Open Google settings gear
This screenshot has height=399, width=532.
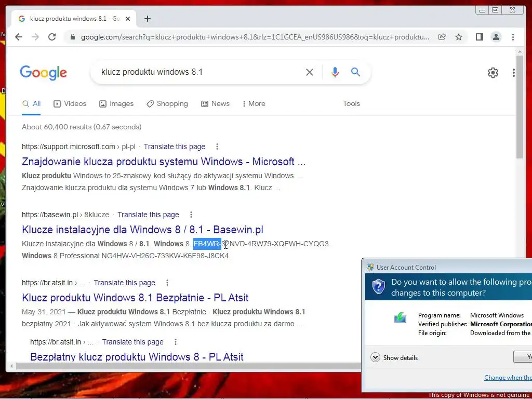pyautogui.click(x=493, y=73)
